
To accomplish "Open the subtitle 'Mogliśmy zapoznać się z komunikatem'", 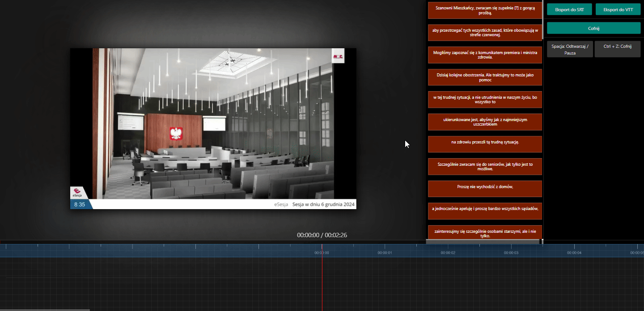I will click(x=485, y=55).
